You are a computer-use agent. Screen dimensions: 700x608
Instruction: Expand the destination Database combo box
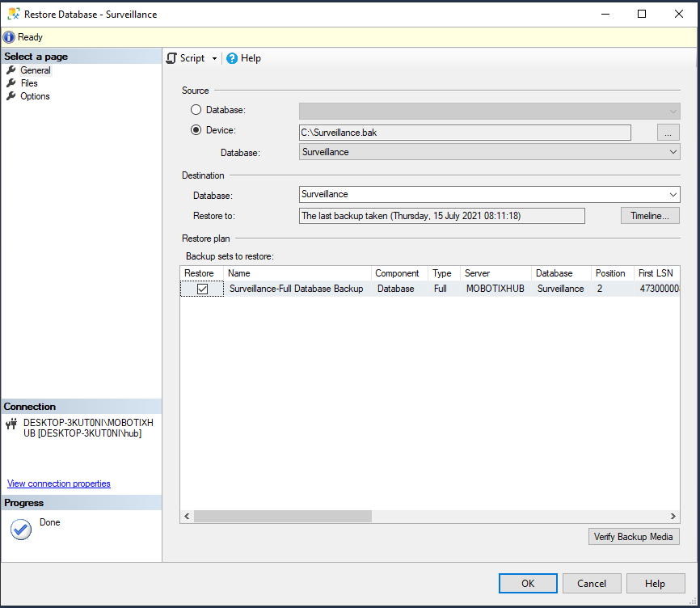(x=673, y=195)
